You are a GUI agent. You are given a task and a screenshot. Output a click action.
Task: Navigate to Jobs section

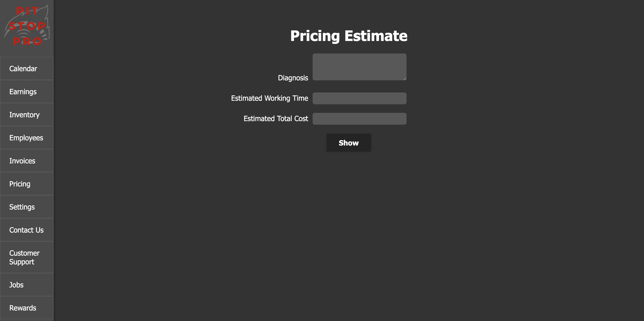[x=27, y=285]
